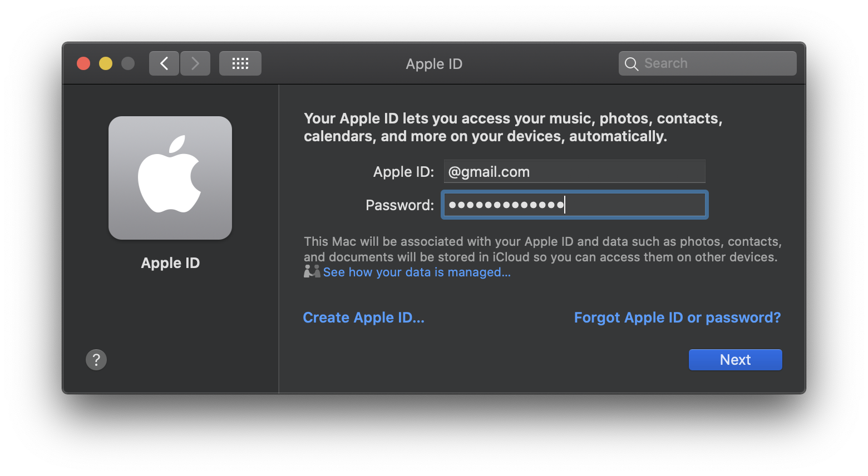Open help with the question mark button
The image size is (868, 476).
point(96,360)
